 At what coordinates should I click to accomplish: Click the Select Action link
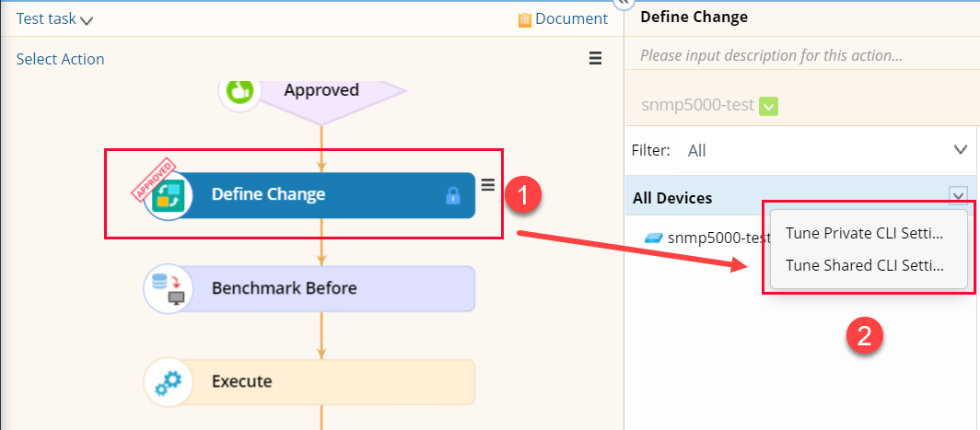60,59
